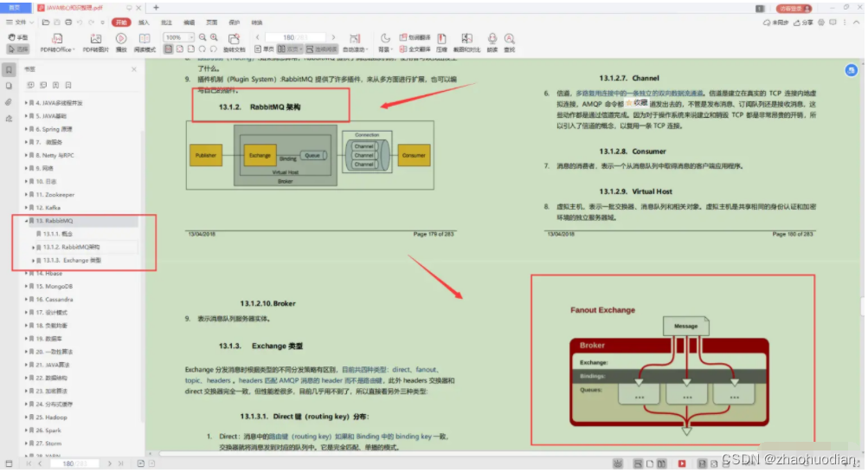This screenshot has width=868, height=473.
Task: Zoom in with the plus magnifier
Action: coord(215,37)
